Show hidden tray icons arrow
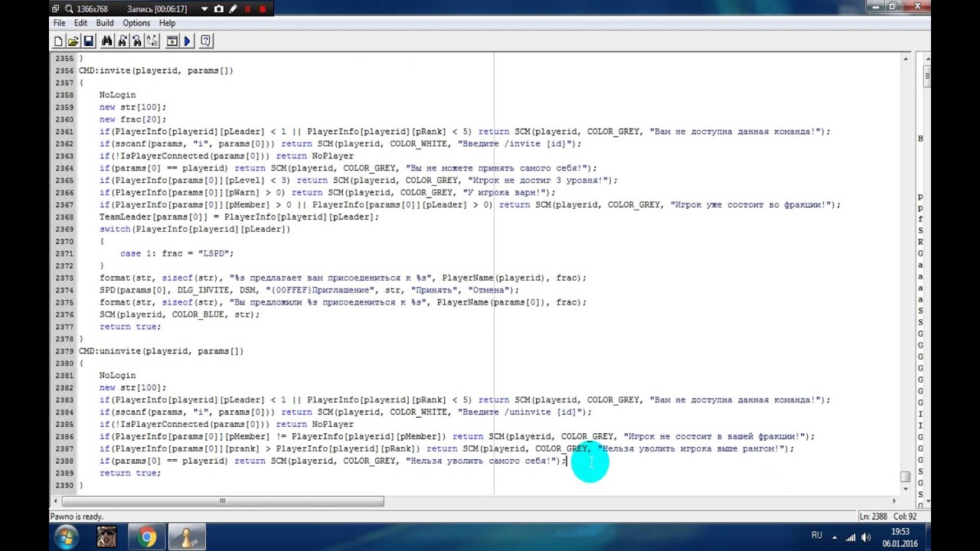The image size is (980, 551). [x=835, y=536]
